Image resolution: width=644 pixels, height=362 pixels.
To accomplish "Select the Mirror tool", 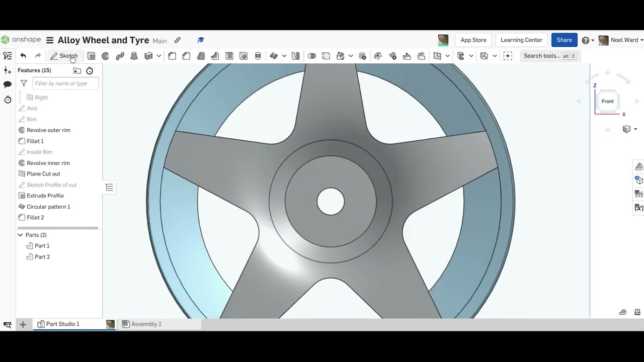I will pyautogui.click(x=296, y=56).
